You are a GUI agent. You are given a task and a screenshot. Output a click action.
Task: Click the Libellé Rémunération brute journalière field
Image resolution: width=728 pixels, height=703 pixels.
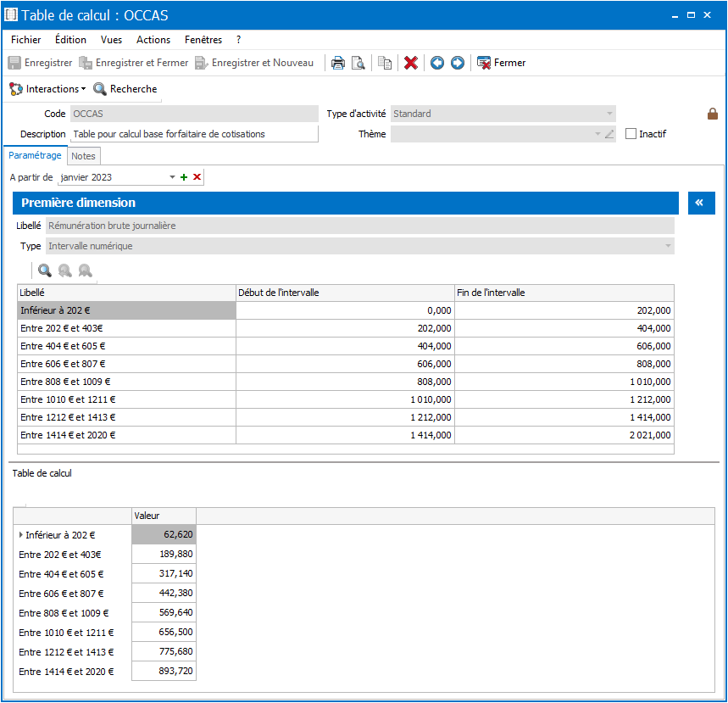tap(360, 226)
